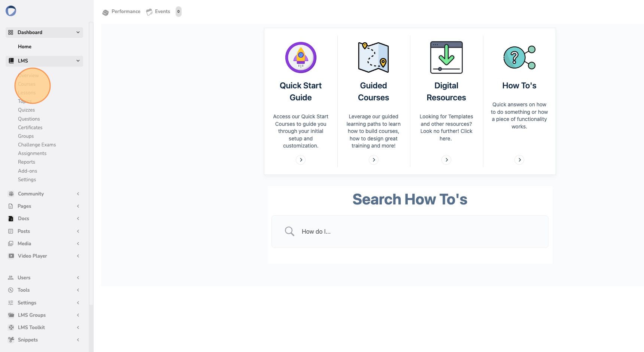Click the How To's question mark icon
This screenshot has width=644, height=352.
pyautogui.click(x=519, y=57)
